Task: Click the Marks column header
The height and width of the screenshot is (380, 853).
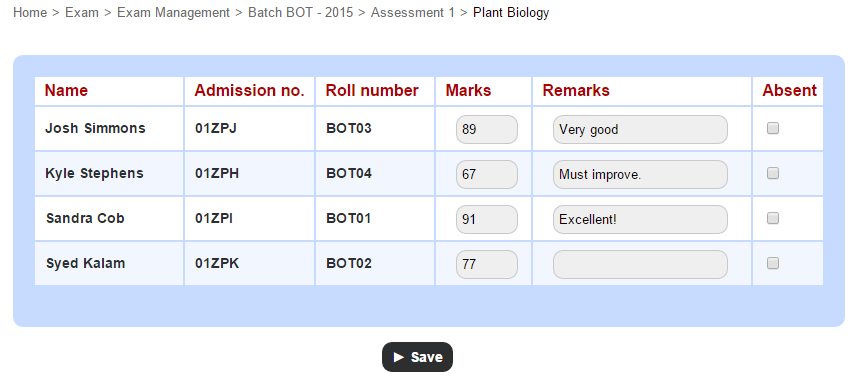Action: pos(468,90)
